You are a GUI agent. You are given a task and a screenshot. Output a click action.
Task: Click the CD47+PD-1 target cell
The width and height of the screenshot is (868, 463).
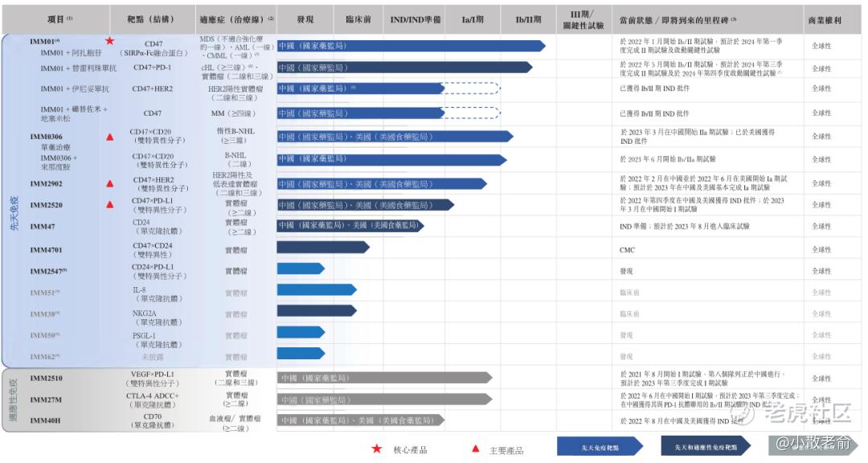(152, 68)
